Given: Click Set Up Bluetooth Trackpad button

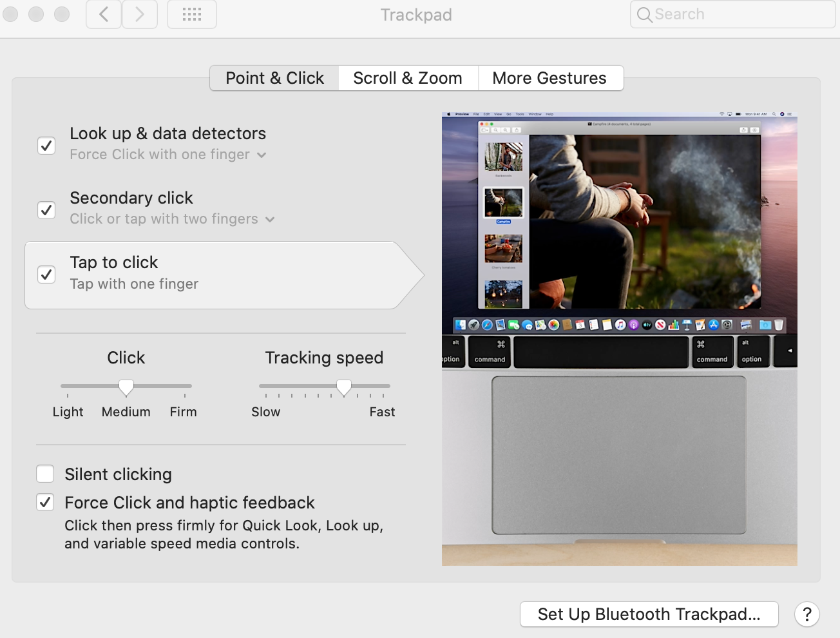Looking at the screenshot, I should [649, 614].
